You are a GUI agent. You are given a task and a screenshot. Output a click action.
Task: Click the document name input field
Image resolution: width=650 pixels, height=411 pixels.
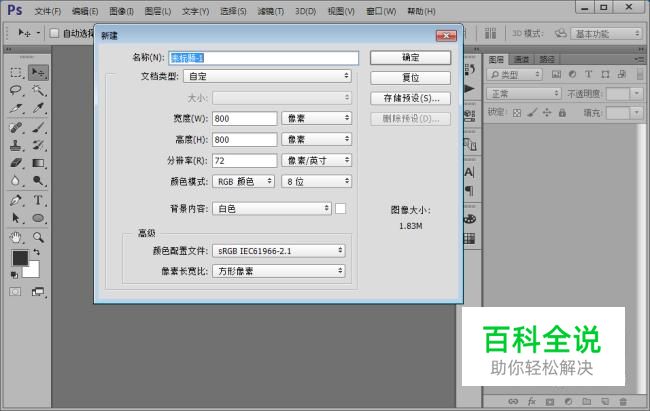coord(264,58)
